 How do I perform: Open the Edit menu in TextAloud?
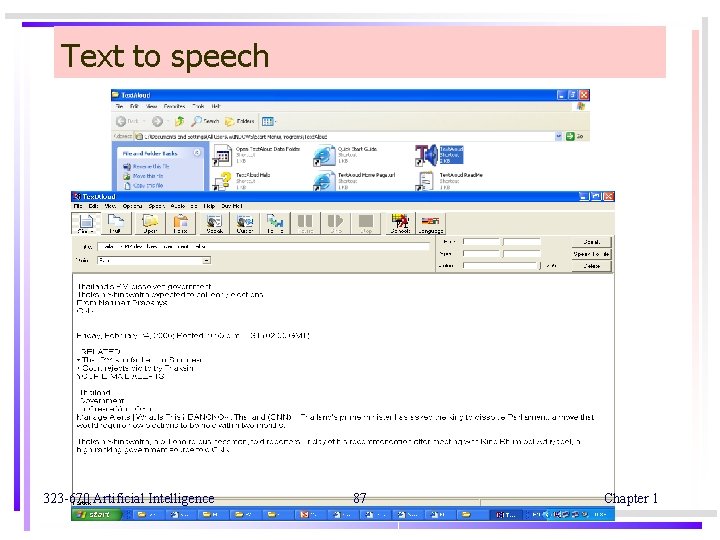[93, 206]
